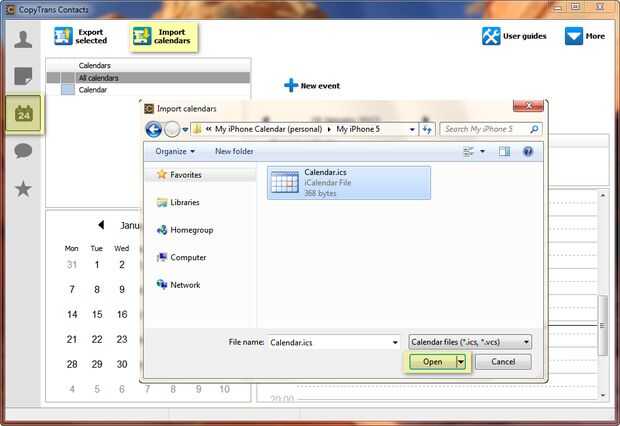Select day 23 in mini calendar
Screen dimensions: 620x426
pos(122,339)
